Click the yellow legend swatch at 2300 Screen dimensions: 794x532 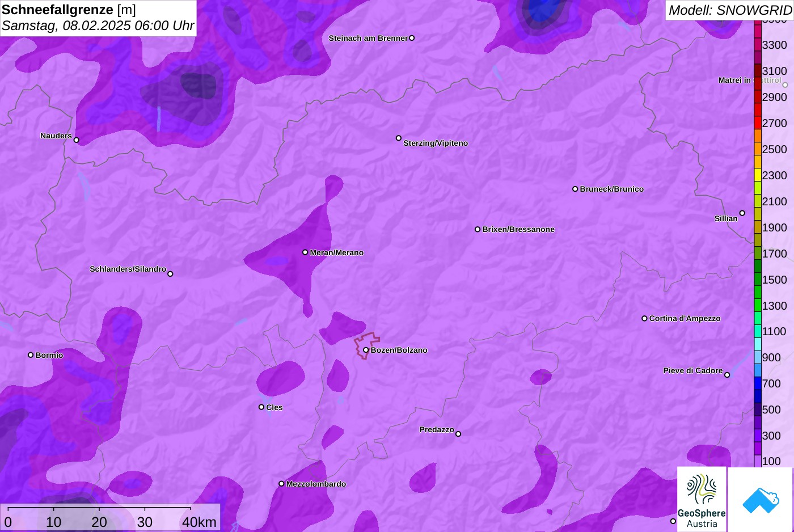(758, 175)
